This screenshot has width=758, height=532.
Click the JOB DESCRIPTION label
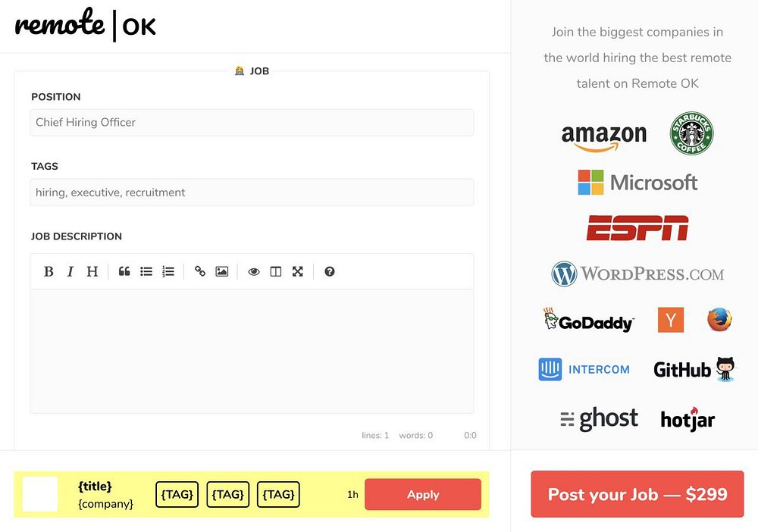77,236
